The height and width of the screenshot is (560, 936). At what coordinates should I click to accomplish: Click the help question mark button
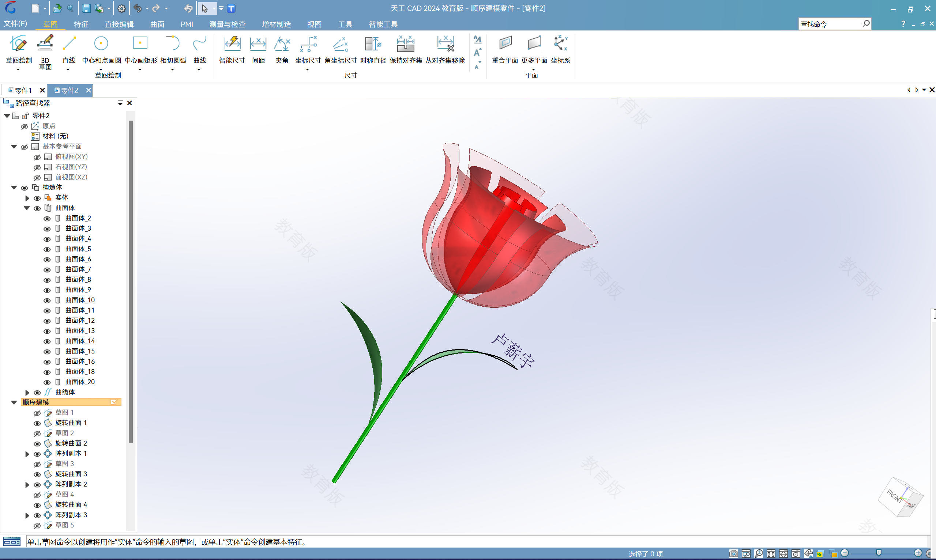[x=903, y=24]
